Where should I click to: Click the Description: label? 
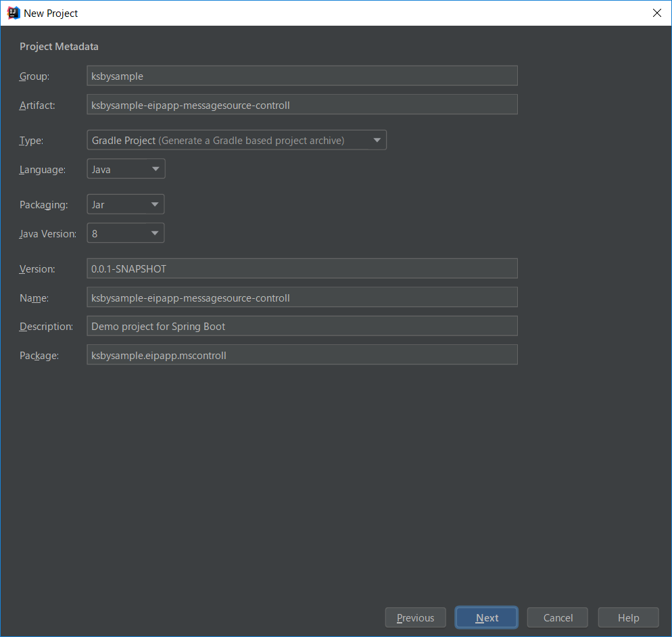[x=46, y=327]
